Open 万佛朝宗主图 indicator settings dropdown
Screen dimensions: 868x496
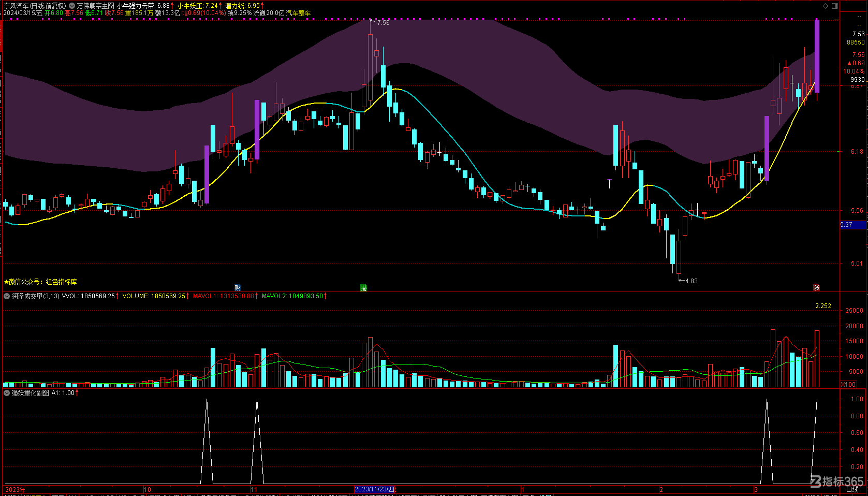[72, 6]
